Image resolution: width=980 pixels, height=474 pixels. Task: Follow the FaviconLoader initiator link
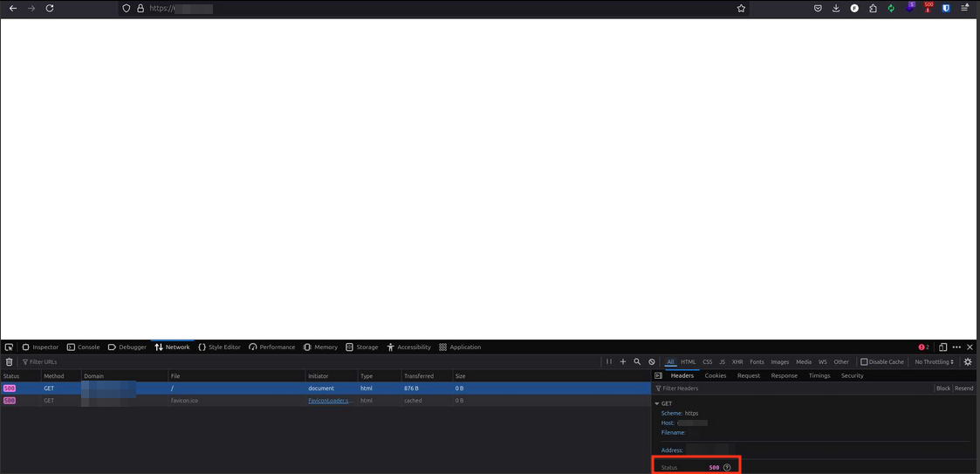pos(332,400)
